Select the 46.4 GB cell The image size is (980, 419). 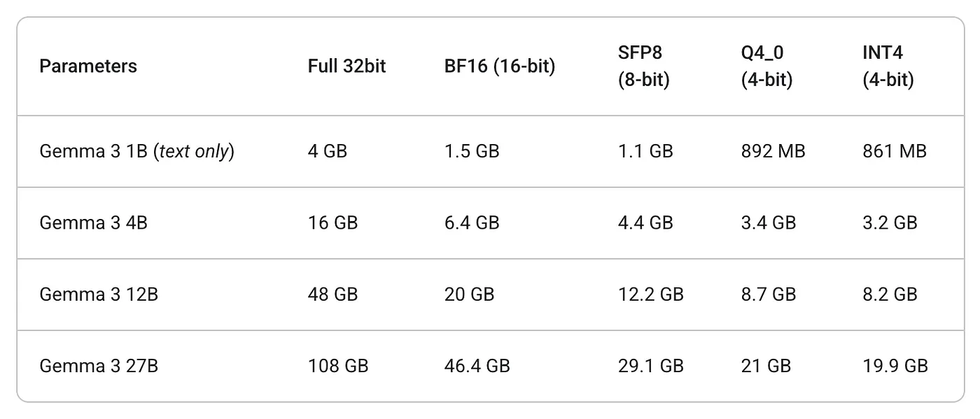coord(477,365)
